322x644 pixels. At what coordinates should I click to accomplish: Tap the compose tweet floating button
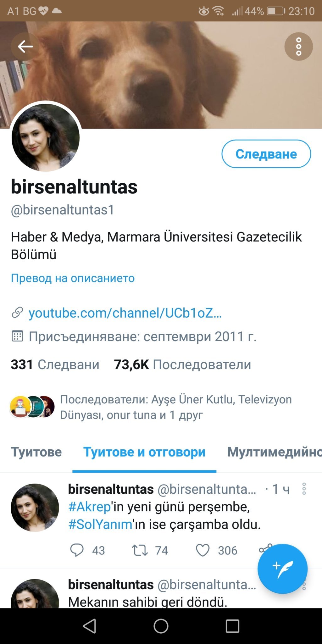[282, 569]
